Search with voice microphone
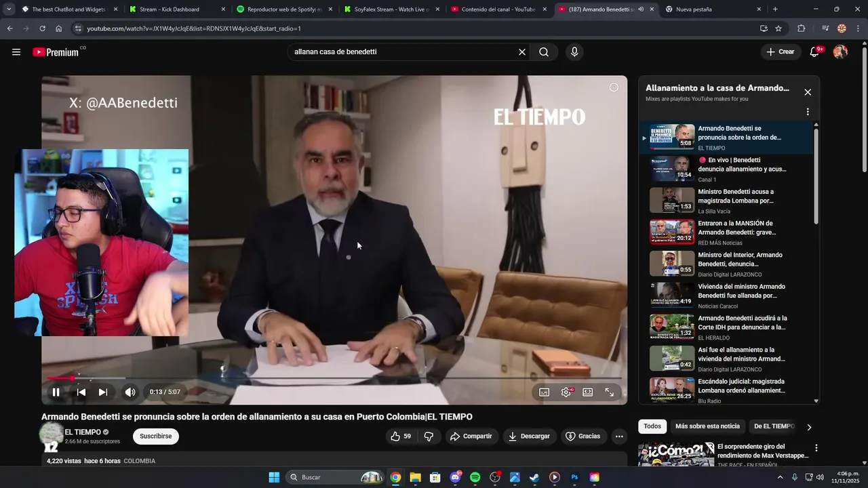The image size is (868, 488). tap(574, 52)
